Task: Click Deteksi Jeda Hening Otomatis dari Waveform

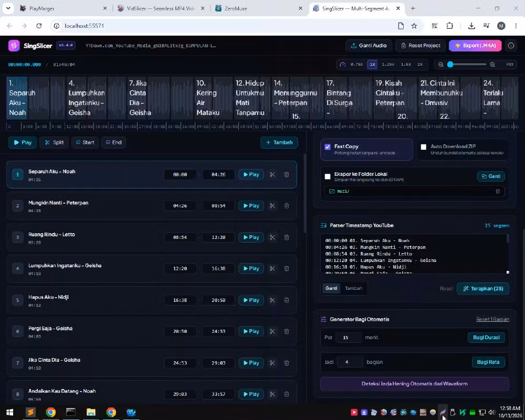Action: point(415,384)
